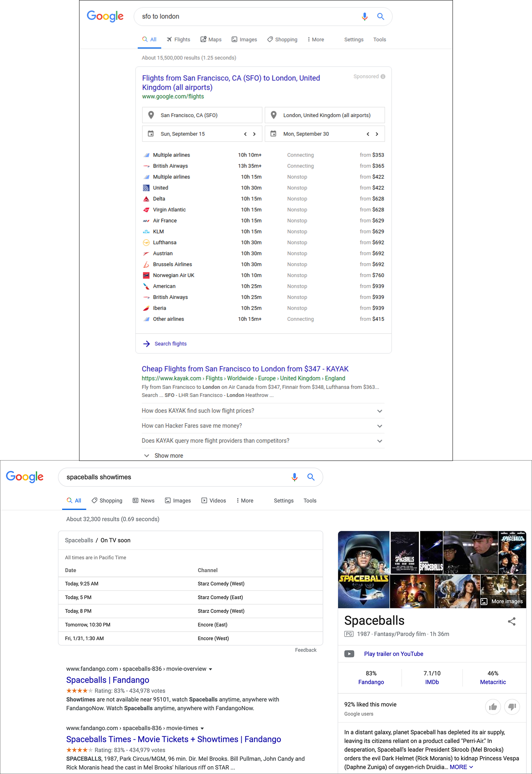Expand the question about KAYAK flight prices
532x774 pixels.
point(379,411)
